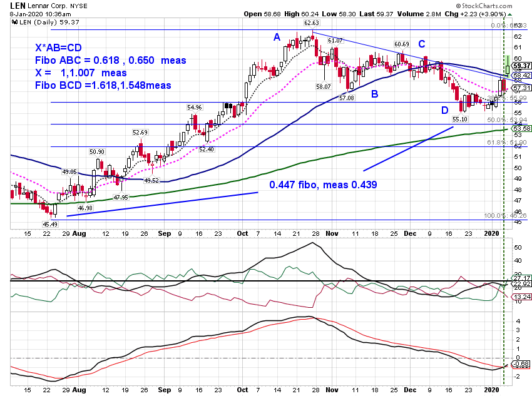Click the '54.96' high price label
Image resolution: width=532 pixels, height=396 pixels.
195,108
